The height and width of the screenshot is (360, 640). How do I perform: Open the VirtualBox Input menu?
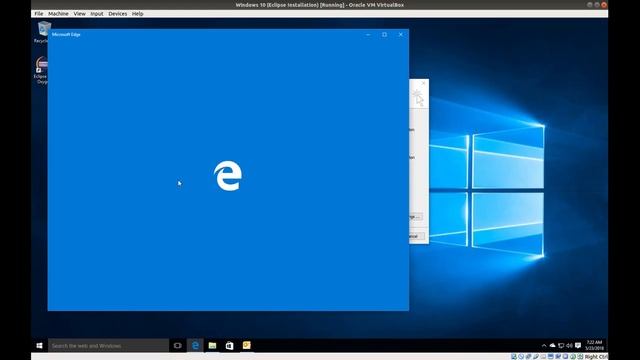click(x=97, y=13)
